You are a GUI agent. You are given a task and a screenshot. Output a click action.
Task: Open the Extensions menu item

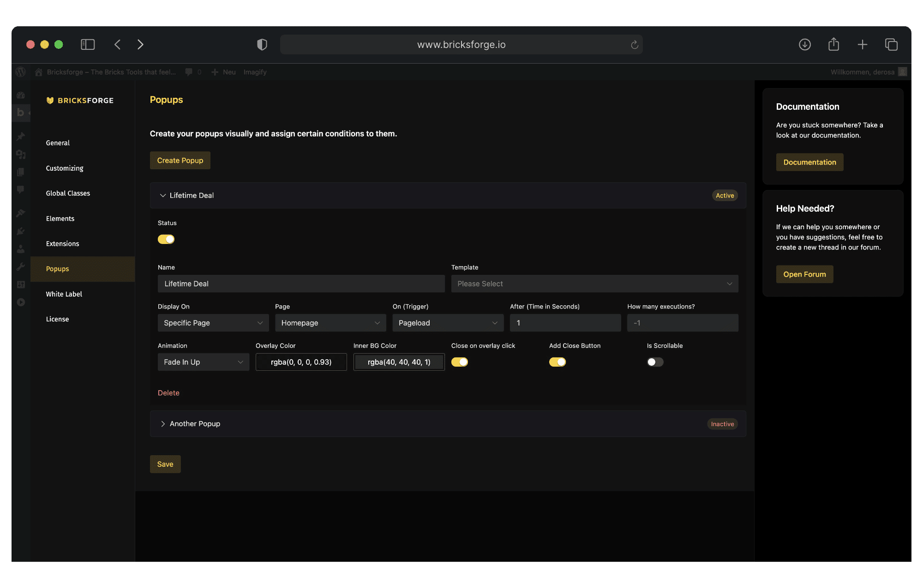coord(62,243)
